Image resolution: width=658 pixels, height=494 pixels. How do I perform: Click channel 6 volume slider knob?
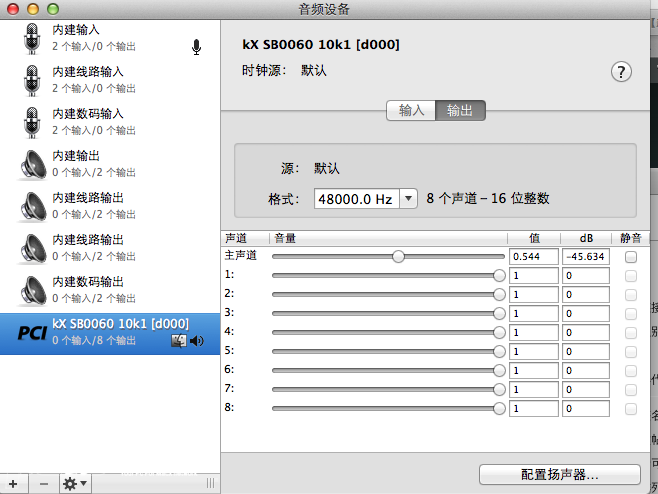point(499,370)
